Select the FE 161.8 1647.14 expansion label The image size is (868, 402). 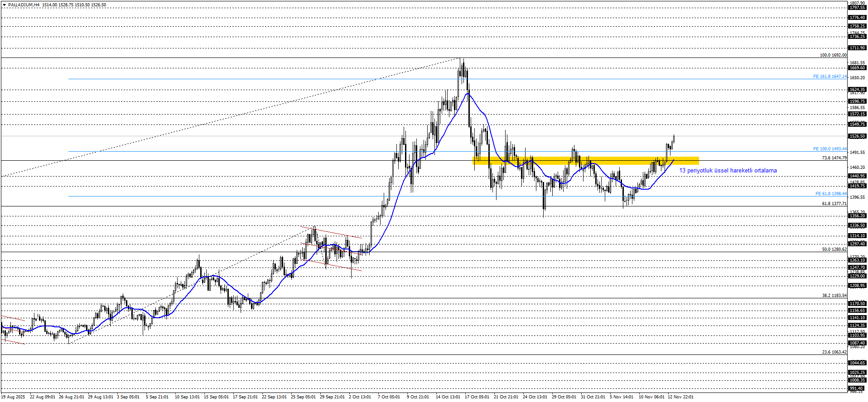(x=829, y=77)
